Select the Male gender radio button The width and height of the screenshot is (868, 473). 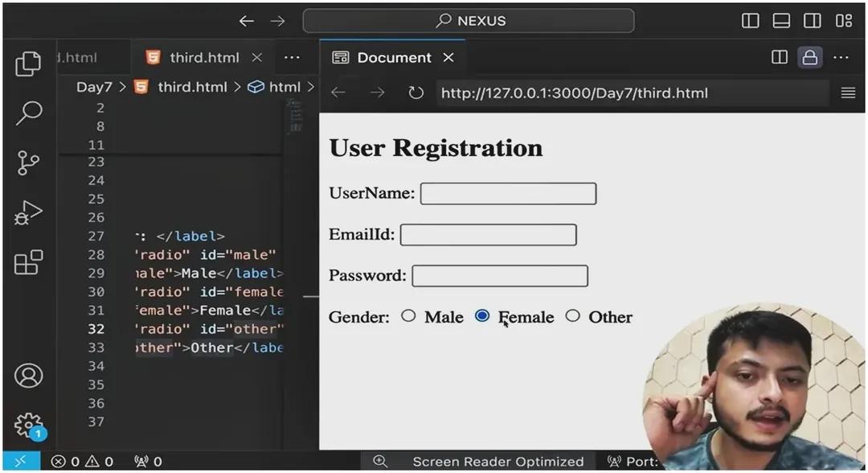pos(408,315)
